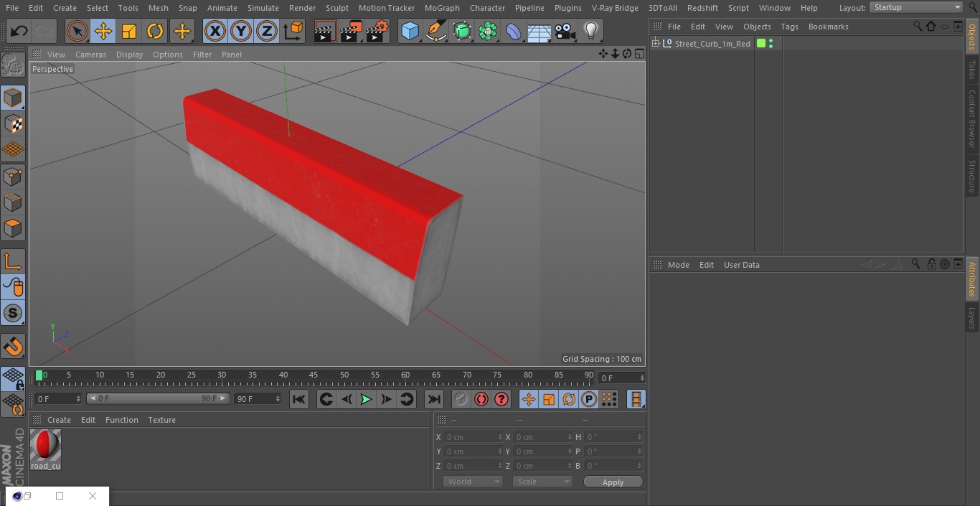Viewport: 980px width, 506px height.
Task: Switch to Polygons mode icon
Action: (13, 228)
